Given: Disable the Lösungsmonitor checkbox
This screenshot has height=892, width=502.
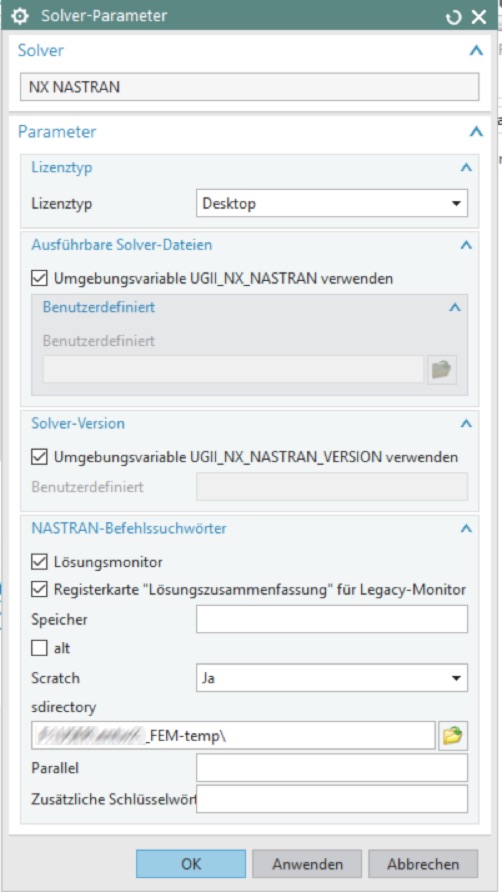Looking at the screenshot, I should click(x=40, y=562).
